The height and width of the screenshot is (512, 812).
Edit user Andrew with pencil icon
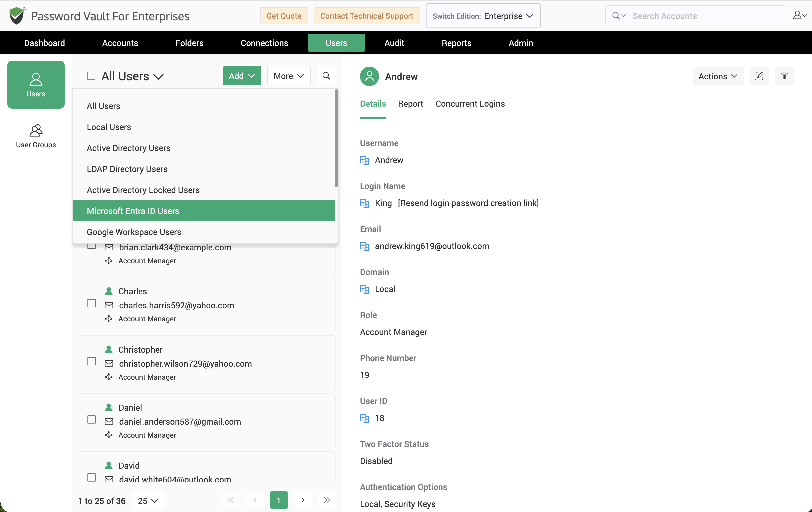759,76
